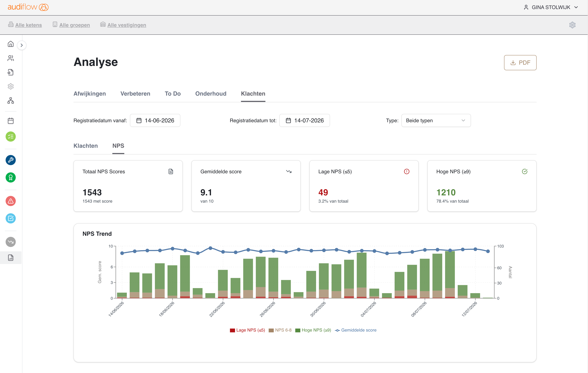Toggle Hoge NPS legend series

pos(313,330)
